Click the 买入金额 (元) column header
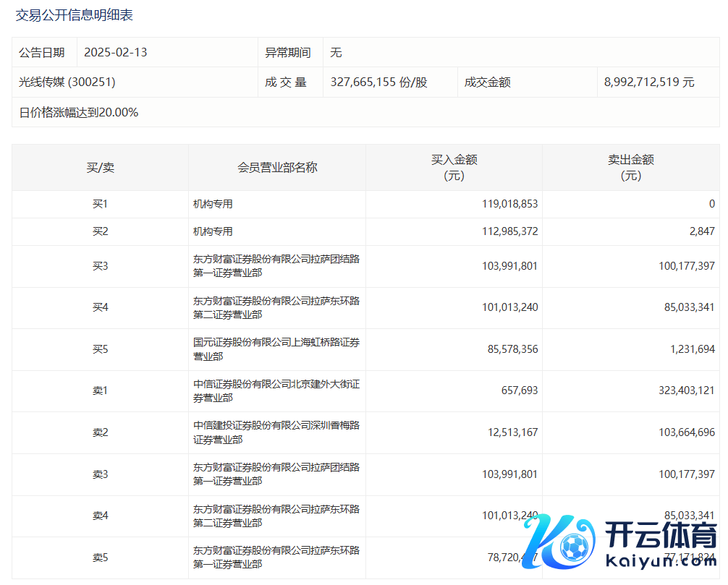 pyautogui.click(x=454, y=168)
